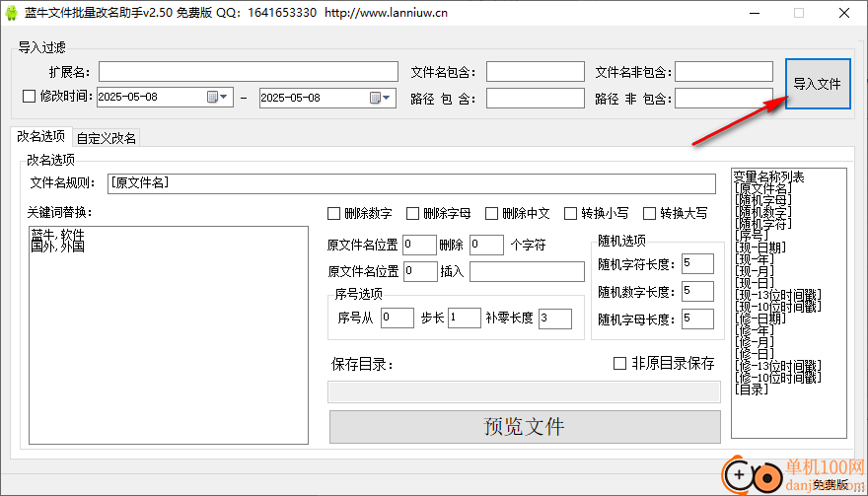Click the position field before 删除
868x496 pixels.
419,245
